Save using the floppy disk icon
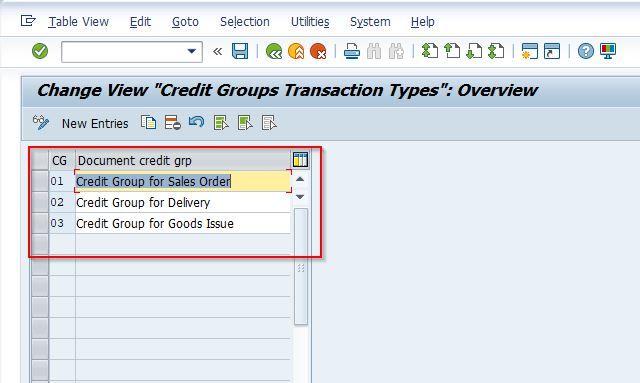Image resolution: width=640 pixels, height=383 pixels. click(240, 51)
